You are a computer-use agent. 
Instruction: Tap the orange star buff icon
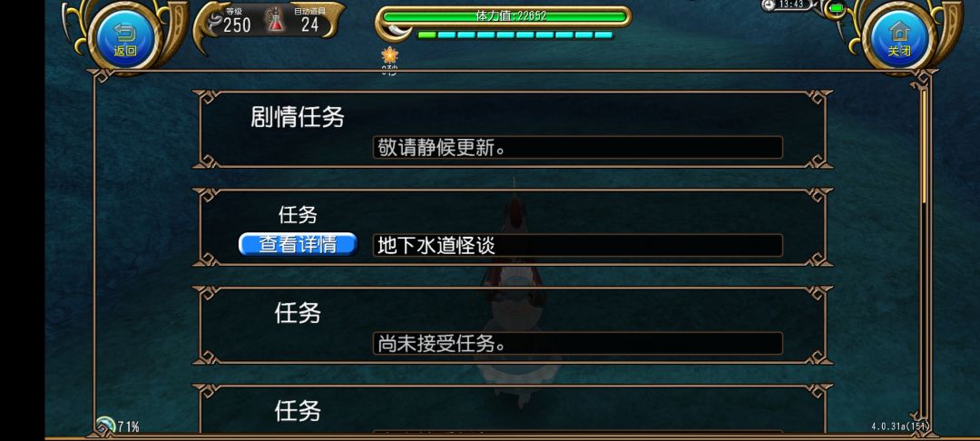[390, 55]
